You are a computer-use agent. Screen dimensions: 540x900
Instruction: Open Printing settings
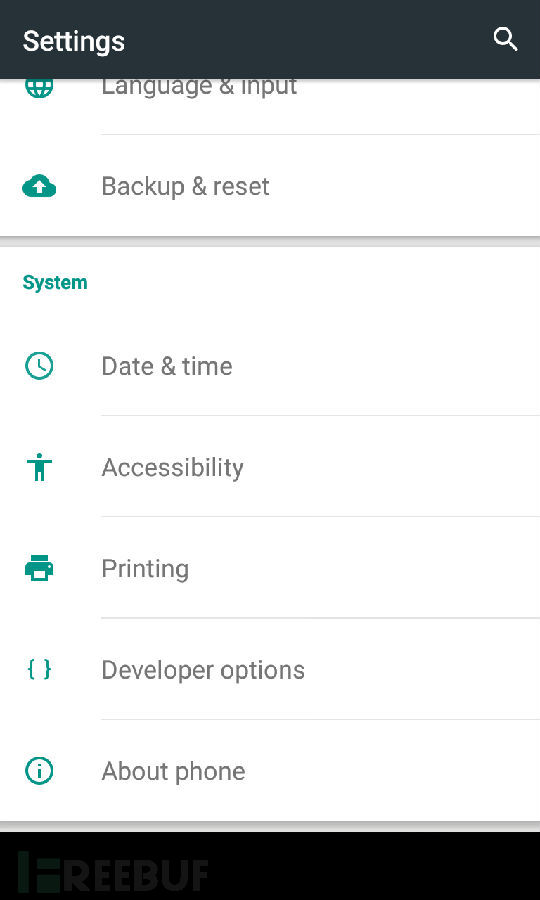tap(270, 568)
